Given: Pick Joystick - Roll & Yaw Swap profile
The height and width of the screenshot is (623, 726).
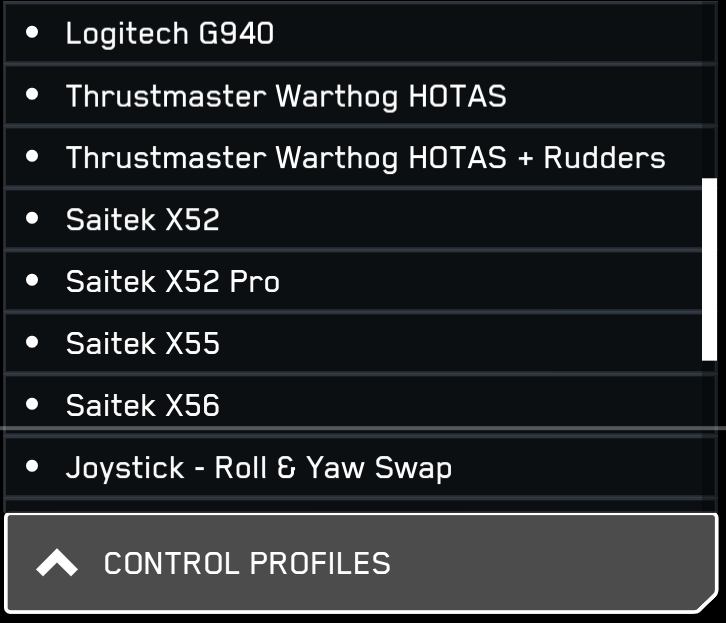Looking at the screenshot, I should 259,468.
